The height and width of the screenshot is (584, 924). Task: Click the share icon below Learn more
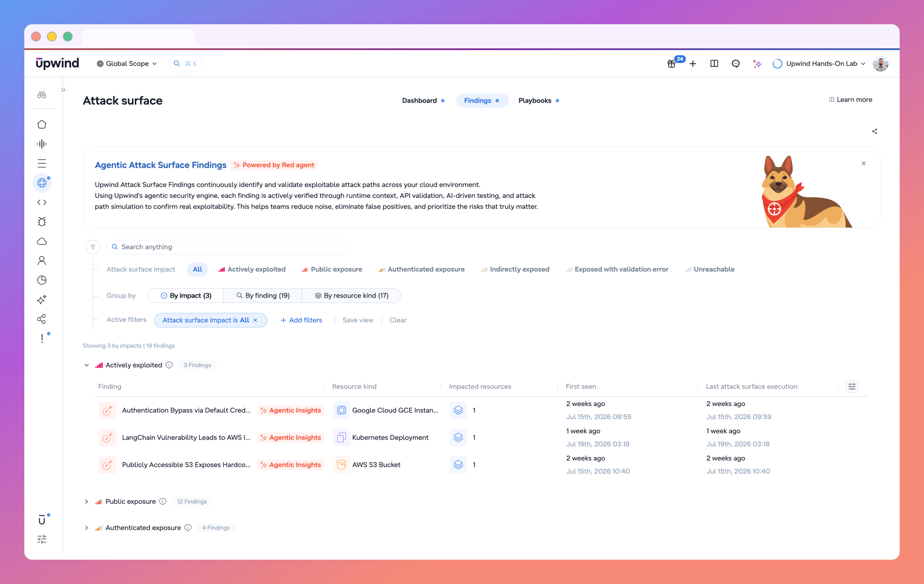point(874,131)
